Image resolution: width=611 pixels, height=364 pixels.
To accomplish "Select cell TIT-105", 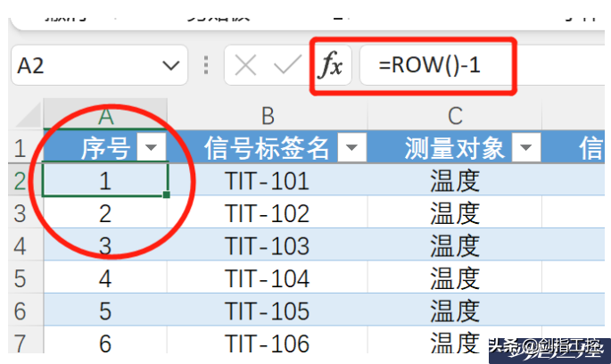I will [268, 311].
